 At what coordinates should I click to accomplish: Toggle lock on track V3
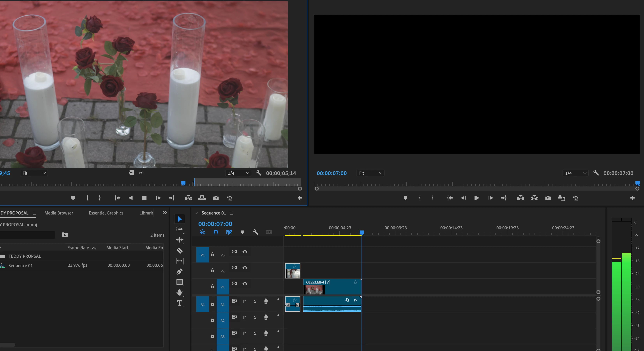(213, 254)
